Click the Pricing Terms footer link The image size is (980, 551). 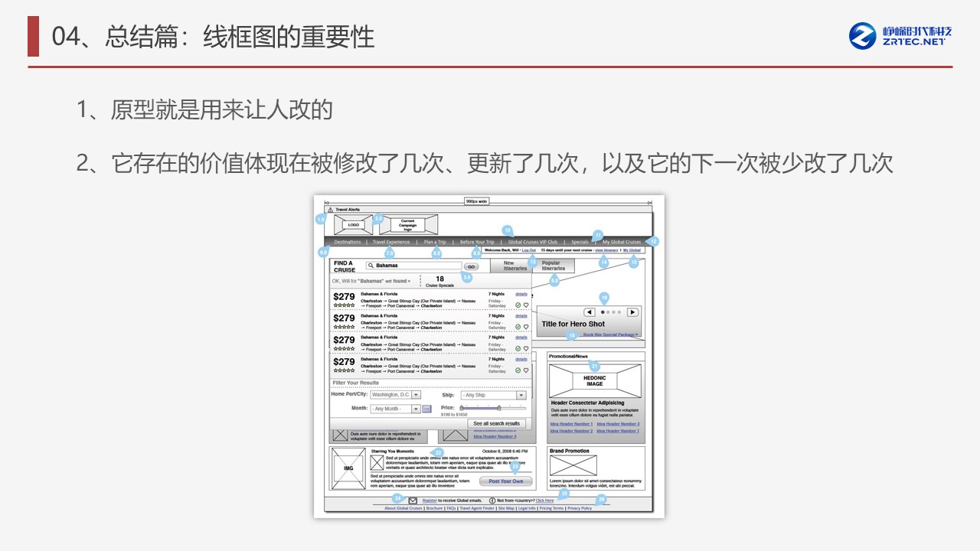(x=551, y=508)
